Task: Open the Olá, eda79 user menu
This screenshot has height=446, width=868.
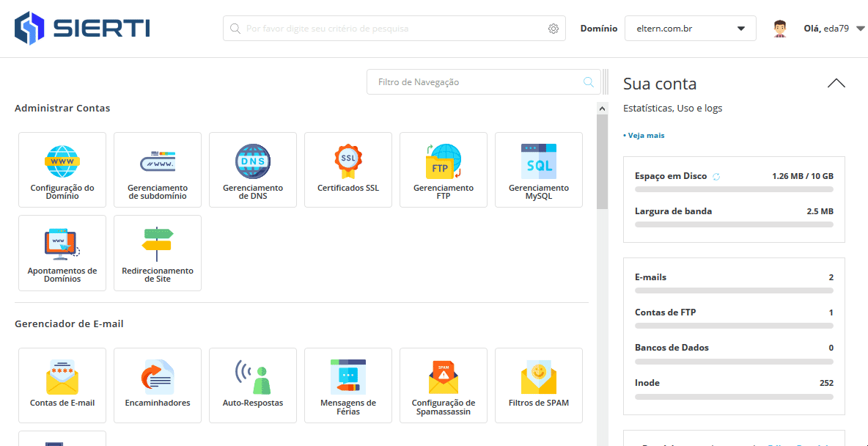Action: 834,29
